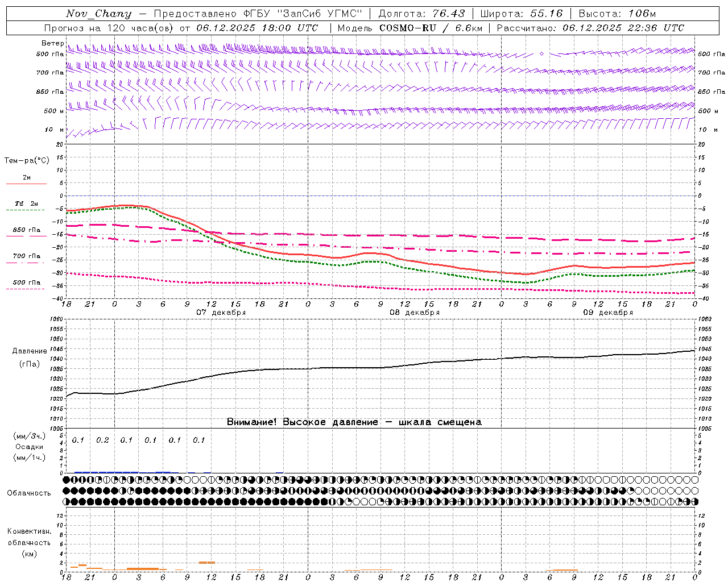Click the "700 гПа" temperature legend entry

click(26, 256)
